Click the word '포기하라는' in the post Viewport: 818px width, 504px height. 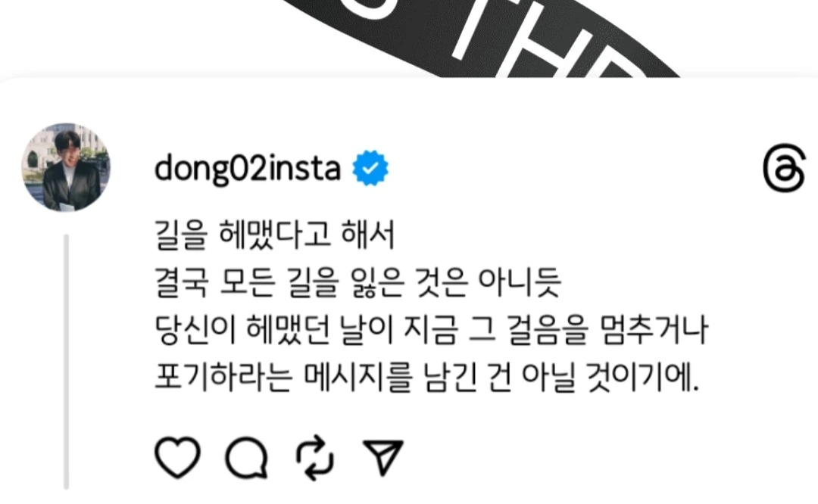[223, 376]
